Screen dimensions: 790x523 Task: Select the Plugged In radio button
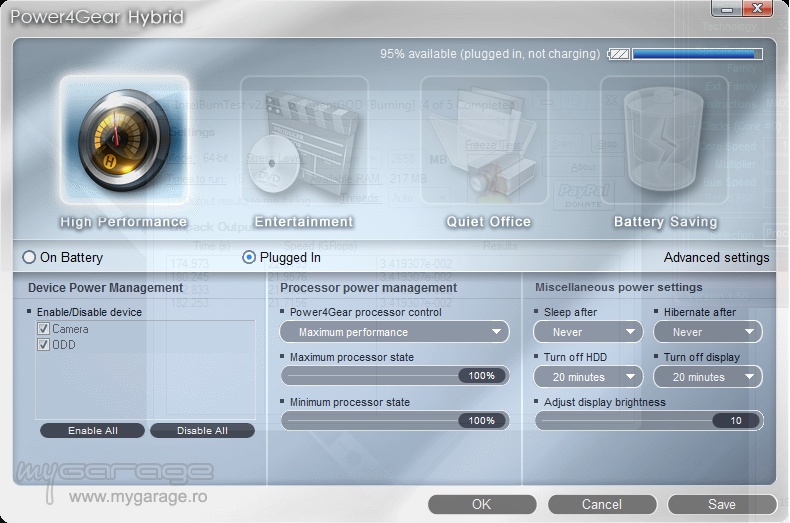(x=249, y=257)
